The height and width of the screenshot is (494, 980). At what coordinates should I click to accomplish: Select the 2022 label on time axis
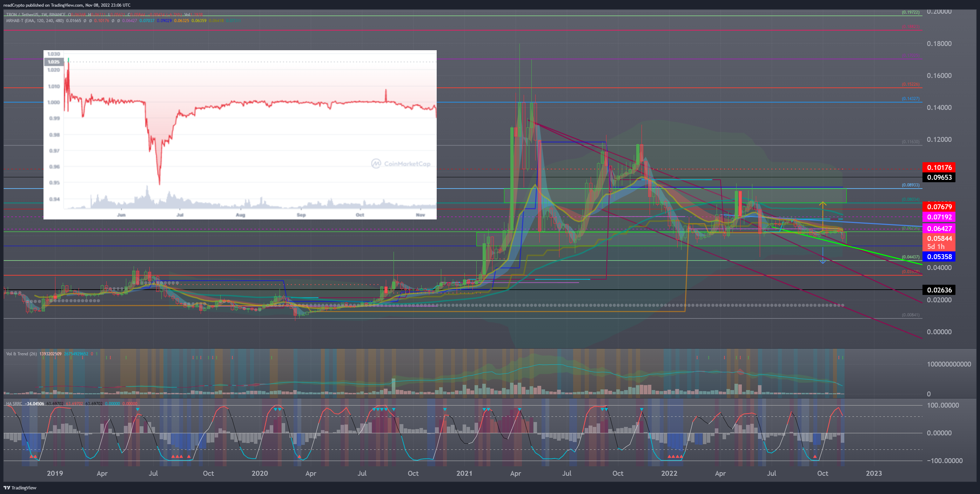(x=669, y=473)
